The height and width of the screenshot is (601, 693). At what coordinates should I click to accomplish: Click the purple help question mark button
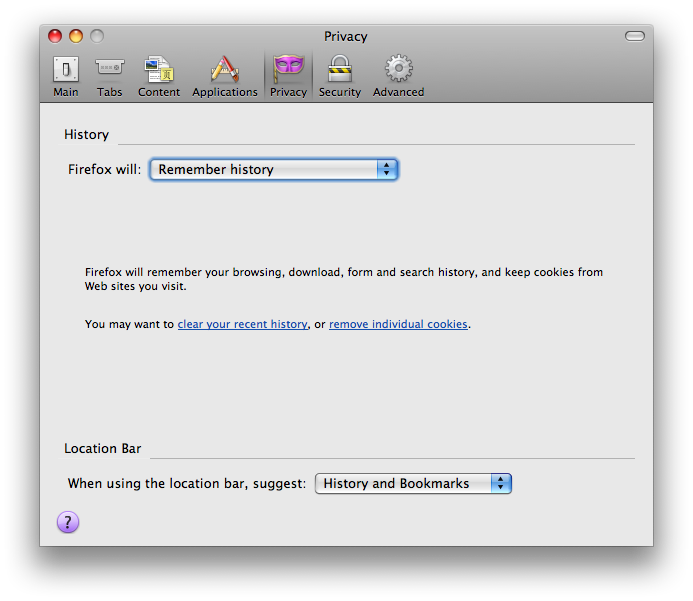68,522
